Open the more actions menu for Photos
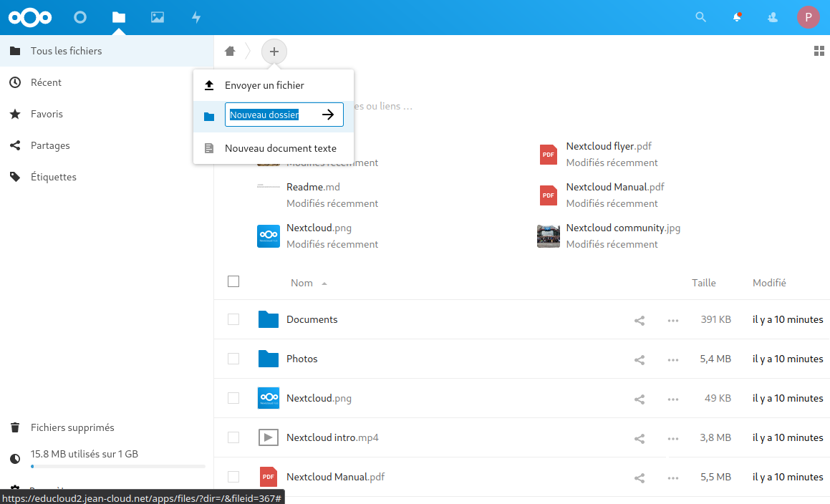 pyautogui.click(x=672, y=359)
